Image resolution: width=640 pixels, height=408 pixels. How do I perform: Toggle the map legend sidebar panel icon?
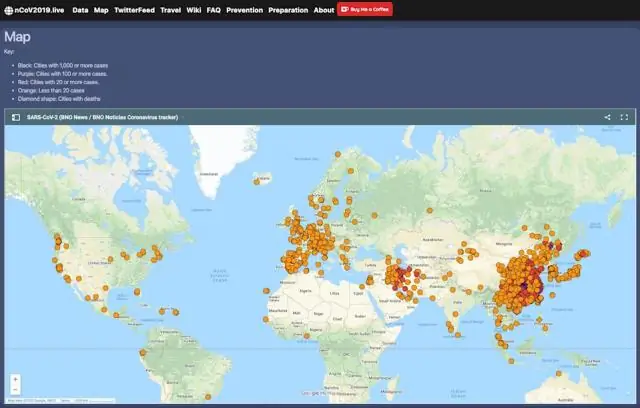click(15, 117)
